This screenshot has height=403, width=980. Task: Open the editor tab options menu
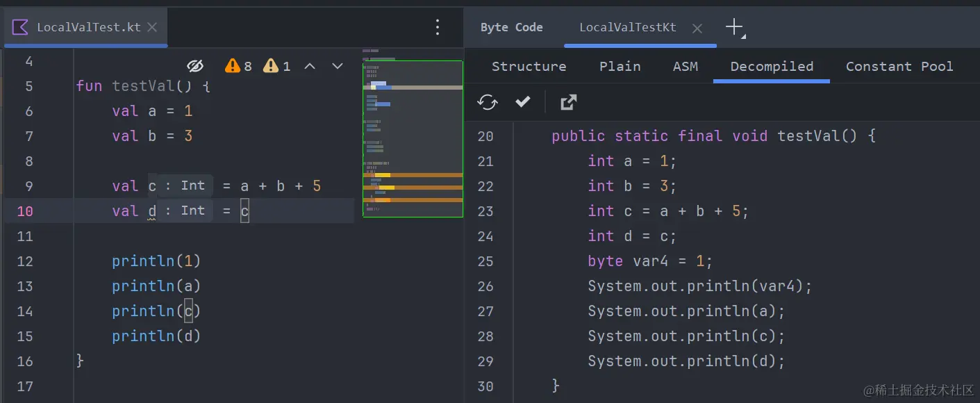pos(438,27)
